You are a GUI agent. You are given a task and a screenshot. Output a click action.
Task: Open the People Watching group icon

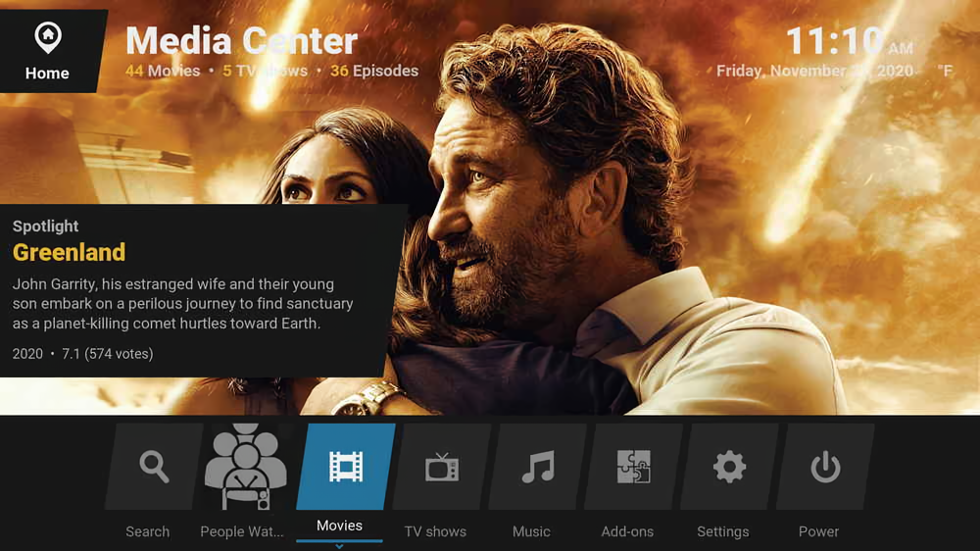[246, 467]
